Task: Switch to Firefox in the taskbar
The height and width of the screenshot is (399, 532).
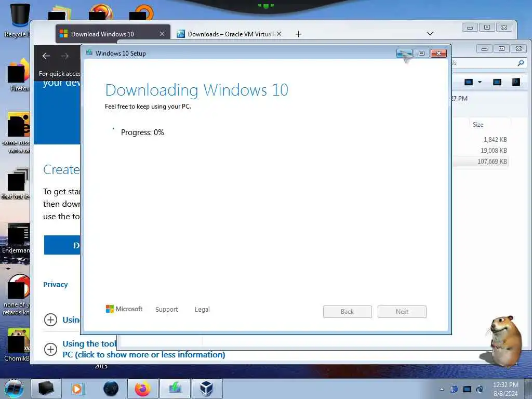Action: click(142, 389)
